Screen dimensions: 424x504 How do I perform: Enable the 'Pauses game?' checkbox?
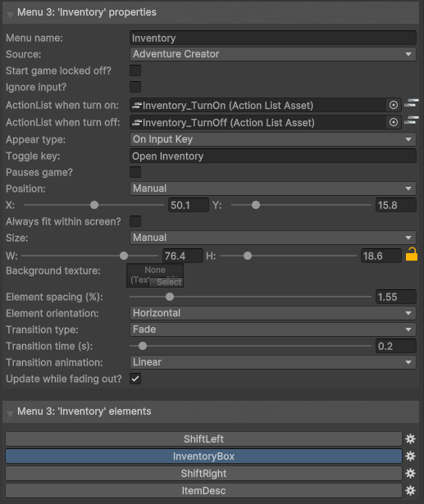pos(135,172)
